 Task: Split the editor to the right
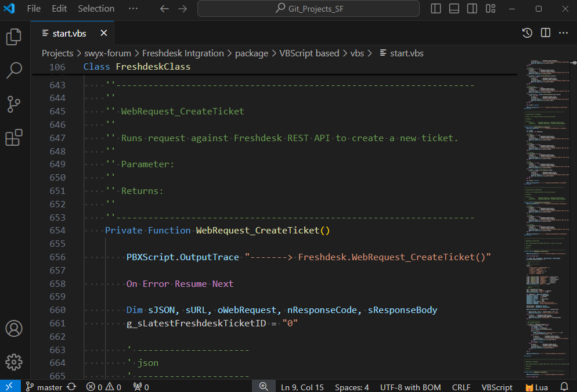[x=545, y=33]
